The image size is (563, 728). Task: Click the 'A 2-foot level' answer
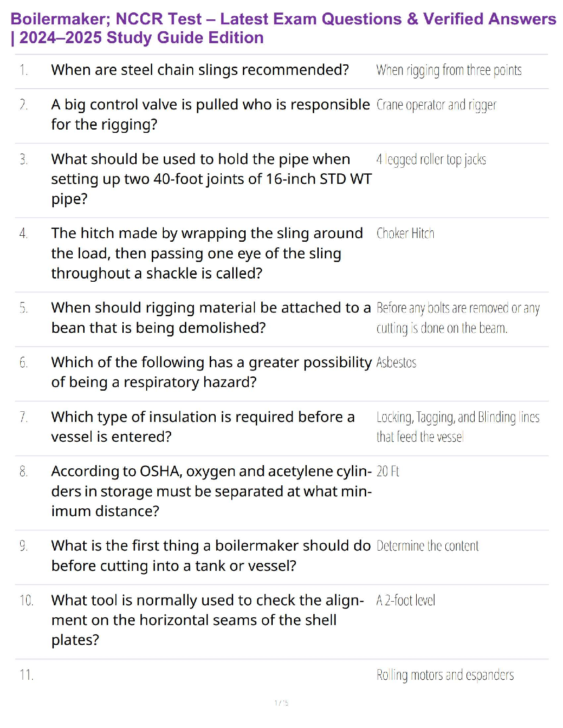(405, 600)
